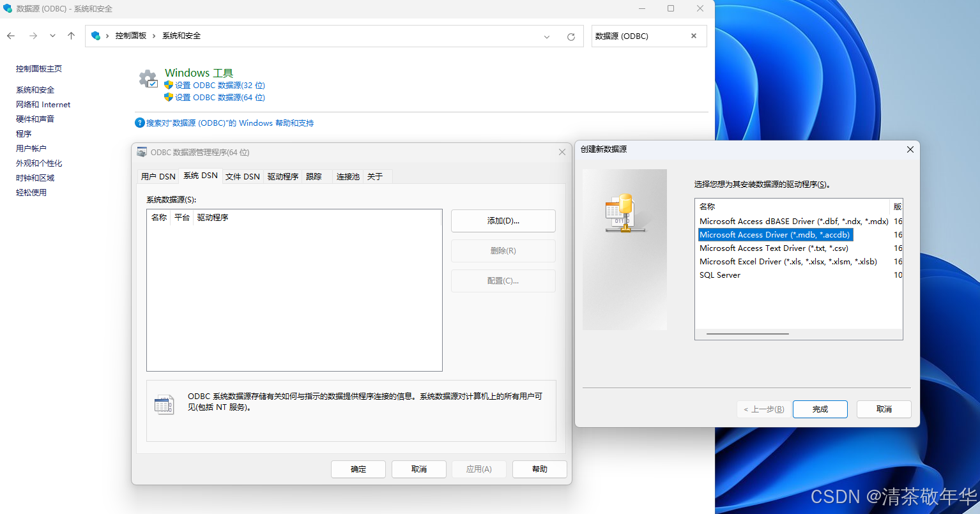Click the help question mark icon
Viewport: 980px width, 514px height.
pyautogui.click(x=140, y=123)
